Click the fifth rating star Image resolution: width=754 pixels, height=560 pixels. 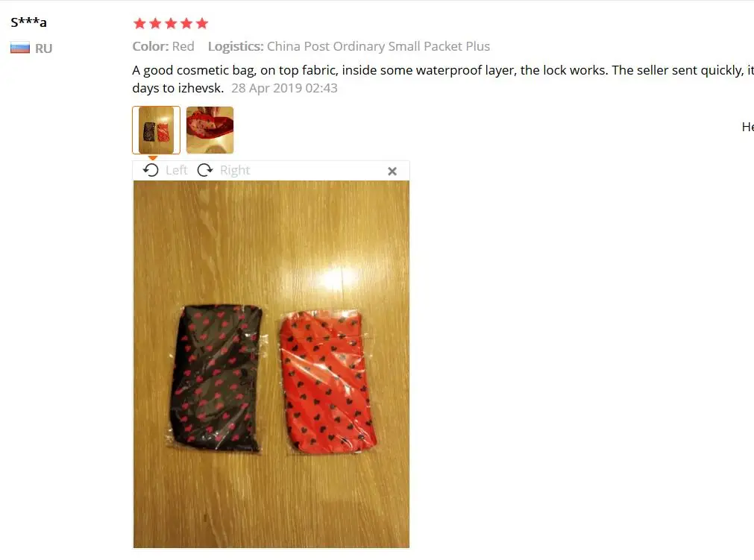tap(202, 23)
